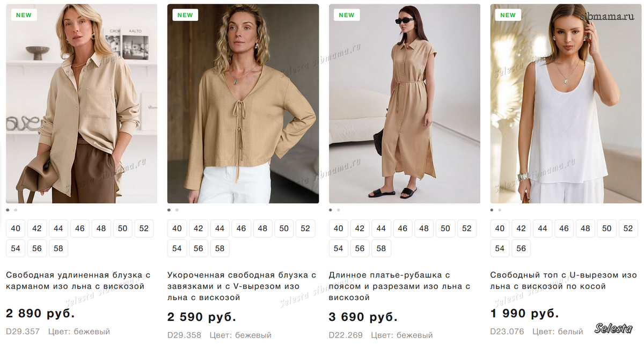Select size 58 for the long blouse

pyautogui.click(x=58, y=248)
